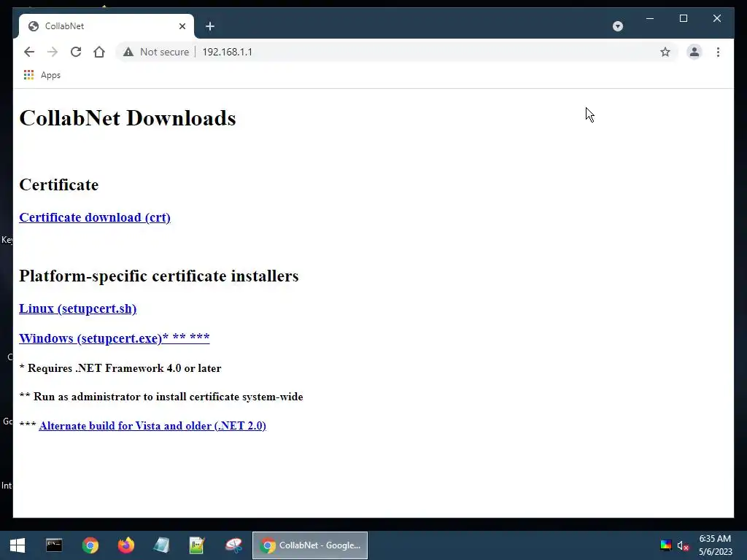Click the colorful display tray icon
This screenshot has height=560, width=747.
pyautogui.click(x=665, y=545)
